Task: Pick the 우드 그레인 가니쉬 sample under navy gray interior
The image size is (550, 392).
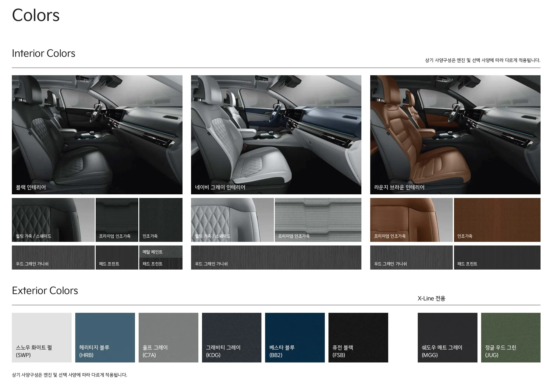Action: (276, 257)
